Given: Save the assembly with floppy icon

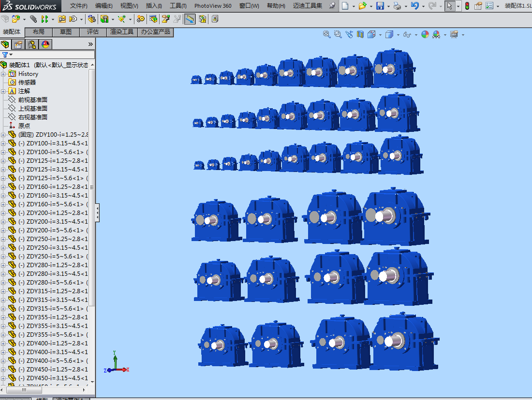Looking at the screenshot, I should coord(380,6).
